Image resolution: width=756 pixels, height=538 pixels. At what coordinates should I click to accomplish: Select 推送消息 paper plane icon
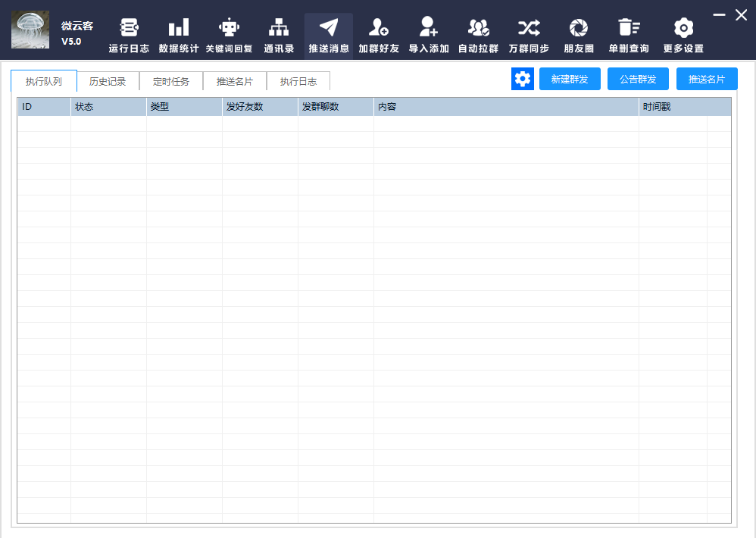pyautogui.click(x=329, y=28)
